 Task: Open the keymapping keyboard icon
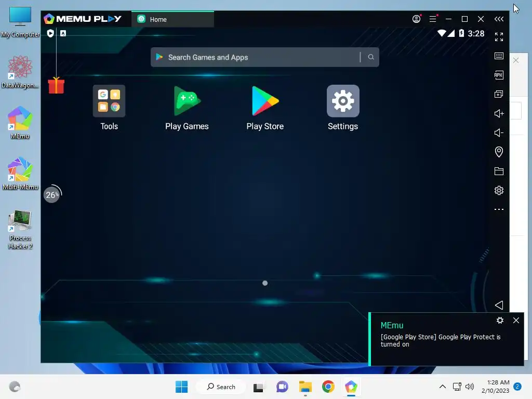click(x=499, y=56)
